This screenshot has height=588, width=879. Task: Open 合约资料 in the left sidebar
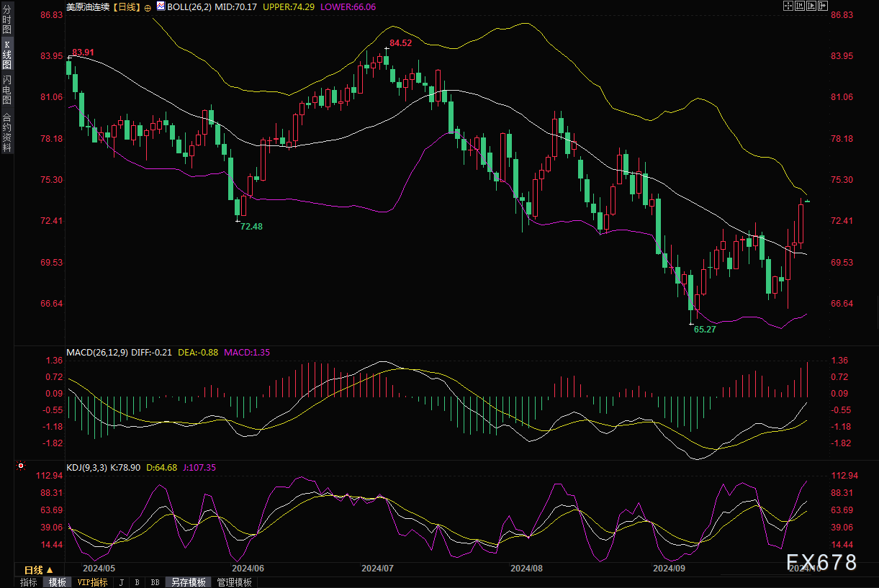tap(6, 132)
